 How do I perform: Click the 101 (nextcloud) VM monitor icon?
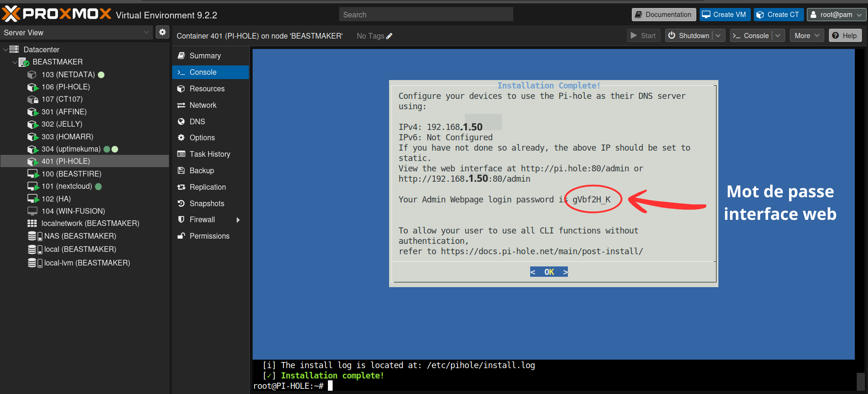point(32,186)
